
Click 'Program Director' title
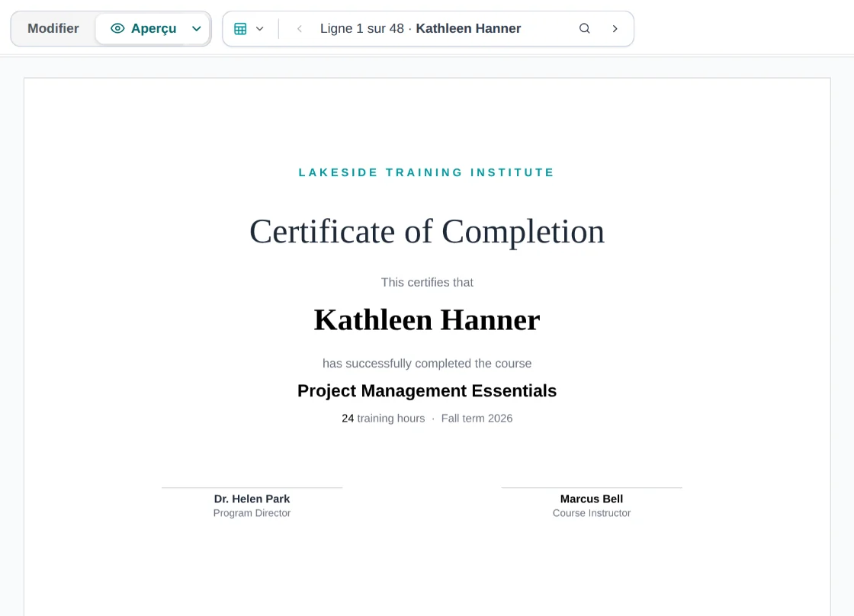[x=252, y=513]
